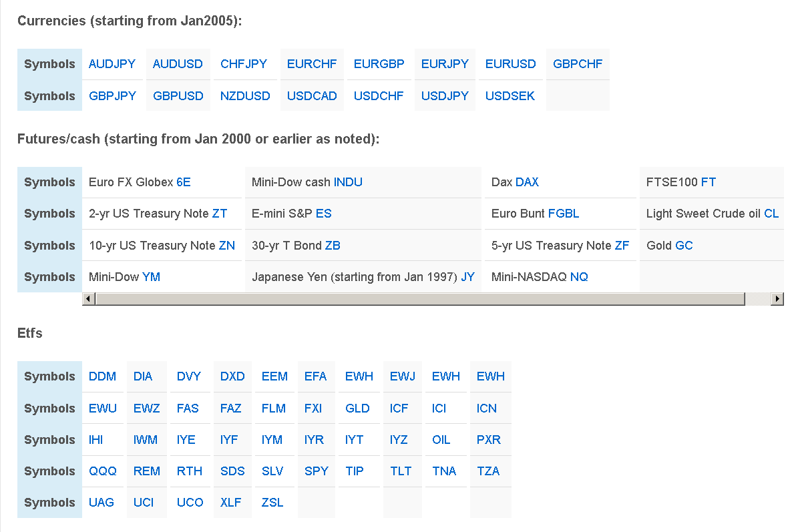Open the Mini-Dow YM link
The height and width of the screenshot is (532, 798).
coord(151,277)
